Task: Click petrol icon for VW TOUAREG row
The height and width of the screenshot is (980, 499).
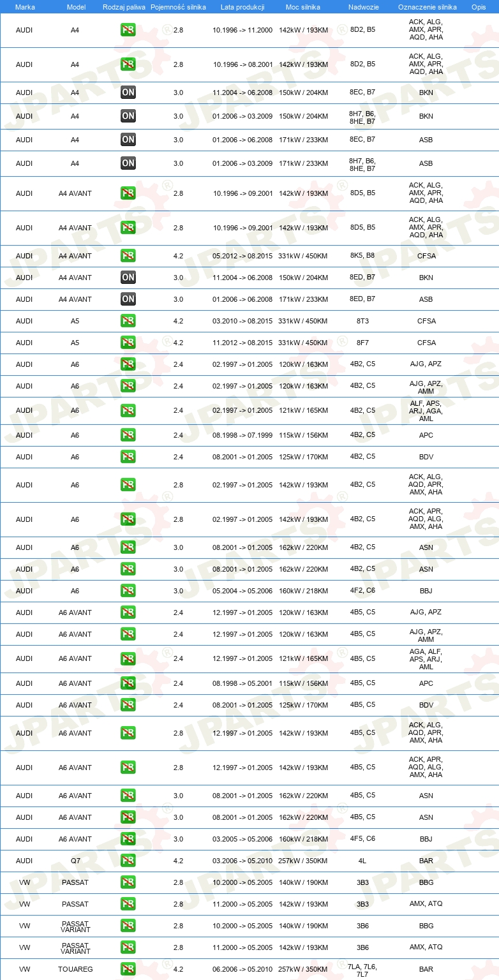Action: coord(128,969)
